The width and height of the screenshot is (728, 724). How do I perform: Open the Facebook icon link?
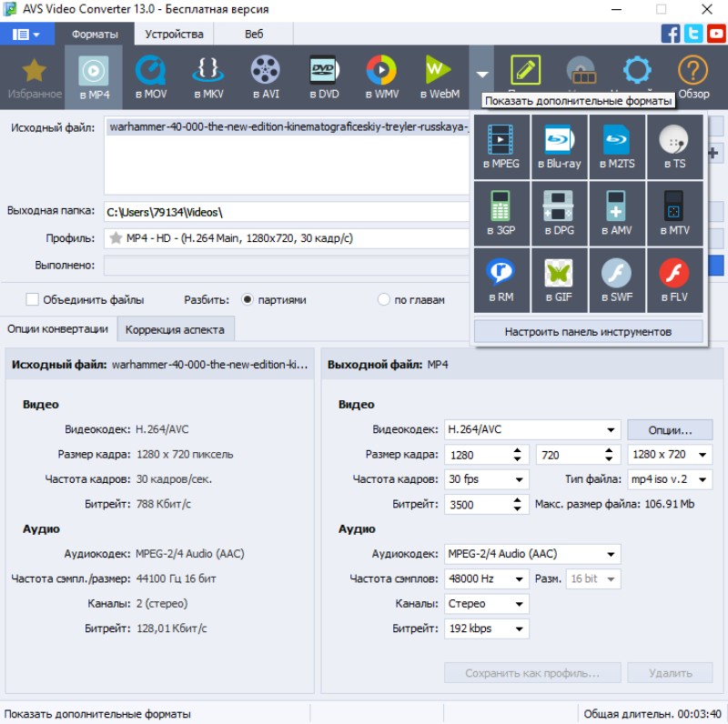point(671,34)
